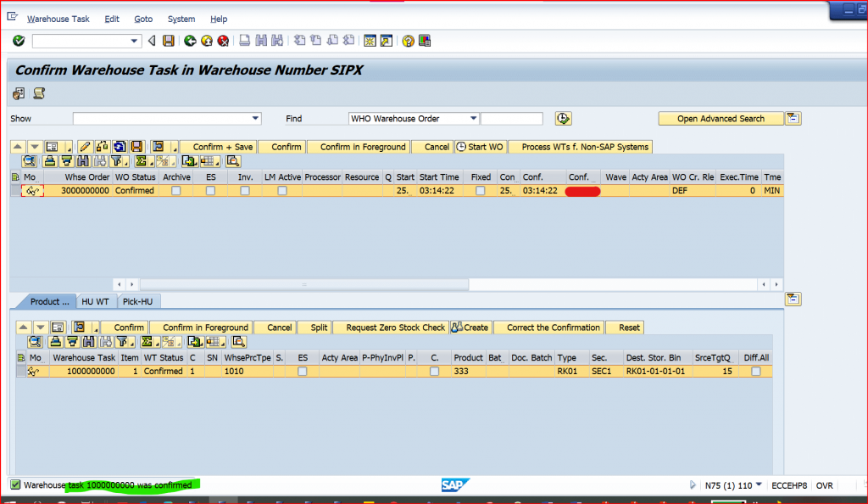
Task: Open Help via the yellow question mark icon
Action: pyautogui.click(x=408, y=41)
